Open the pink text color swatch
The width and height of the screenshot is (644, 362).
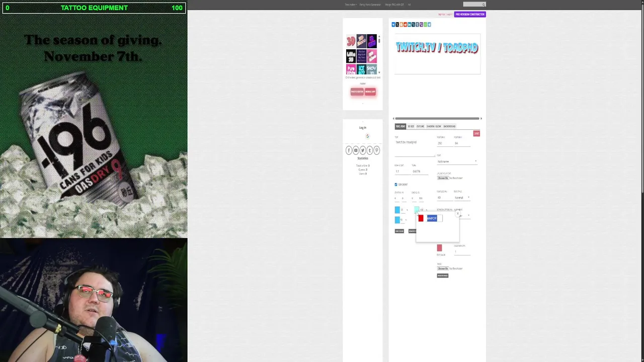pyautogui.click(x=439, y=248)
